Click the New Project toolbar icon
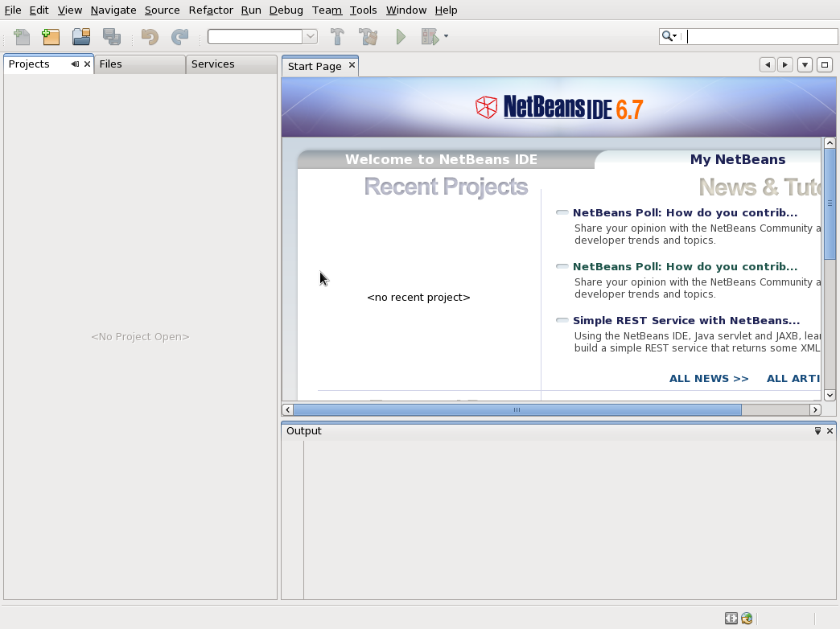 click(x=51, y=36)
